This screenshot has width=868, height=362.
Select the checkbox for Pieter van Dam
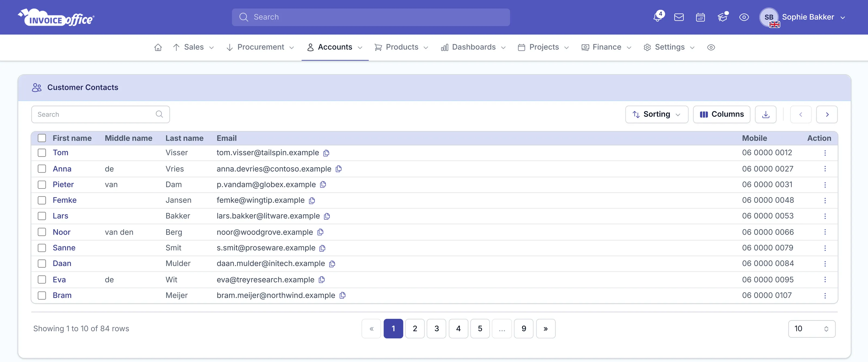42,185
